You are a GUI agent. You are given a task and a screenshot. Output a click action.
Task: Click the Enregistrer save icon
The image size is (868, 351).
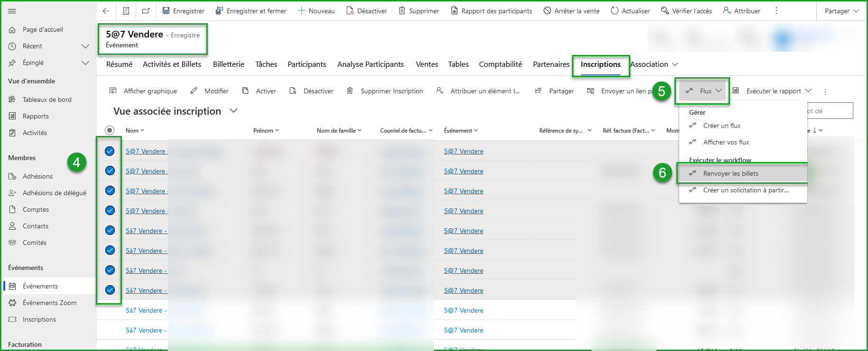tap(166, 11)
